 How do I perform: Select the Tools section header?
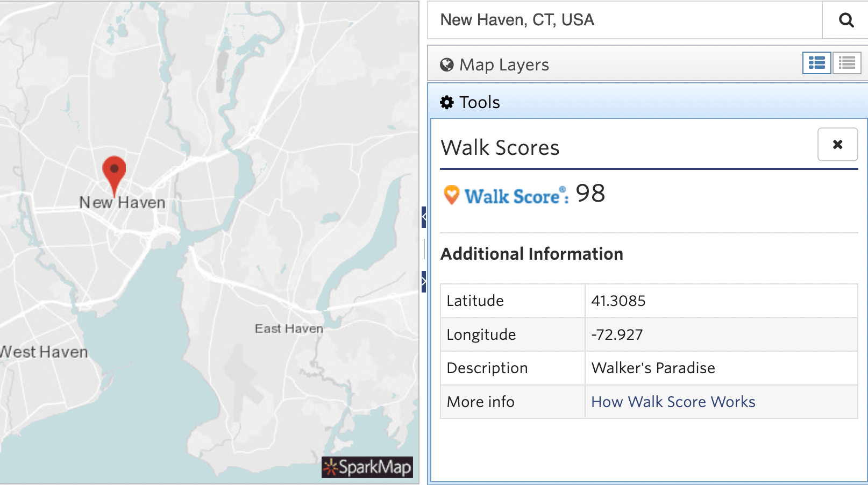click(x=479, y=102)
